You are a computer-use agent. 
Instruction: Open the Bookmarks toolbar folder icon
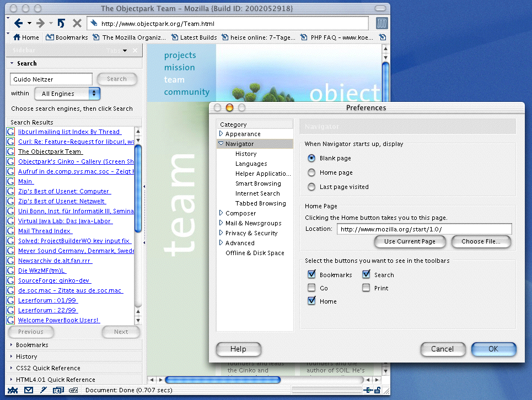(50, 37)
